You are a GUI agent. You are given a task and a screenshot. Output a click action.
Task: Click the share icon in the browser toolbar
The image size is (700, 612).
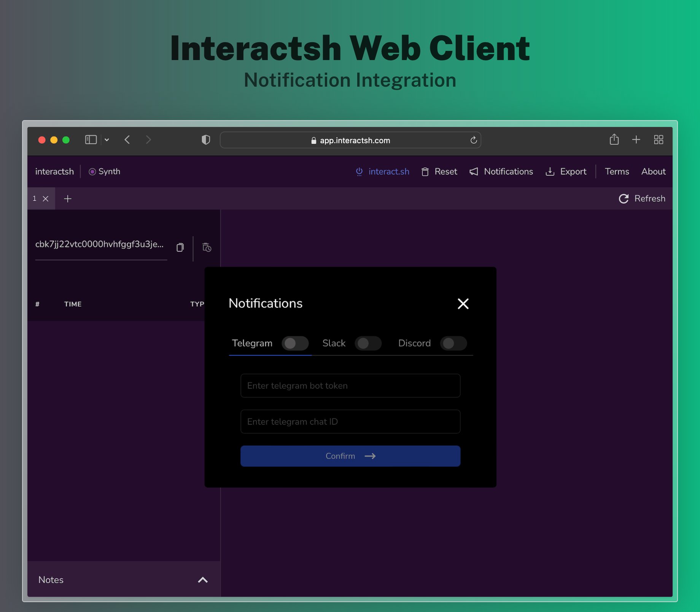pyautogui.click(x=614, y=140)
